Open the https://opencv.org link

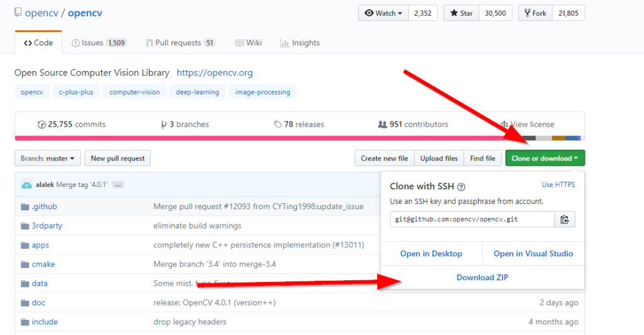215,73
